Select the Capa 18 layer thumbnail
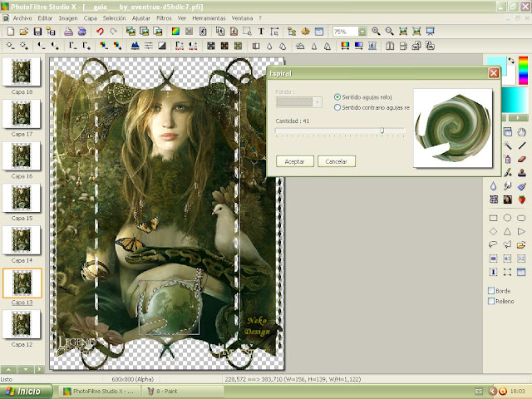 point(22,72)
